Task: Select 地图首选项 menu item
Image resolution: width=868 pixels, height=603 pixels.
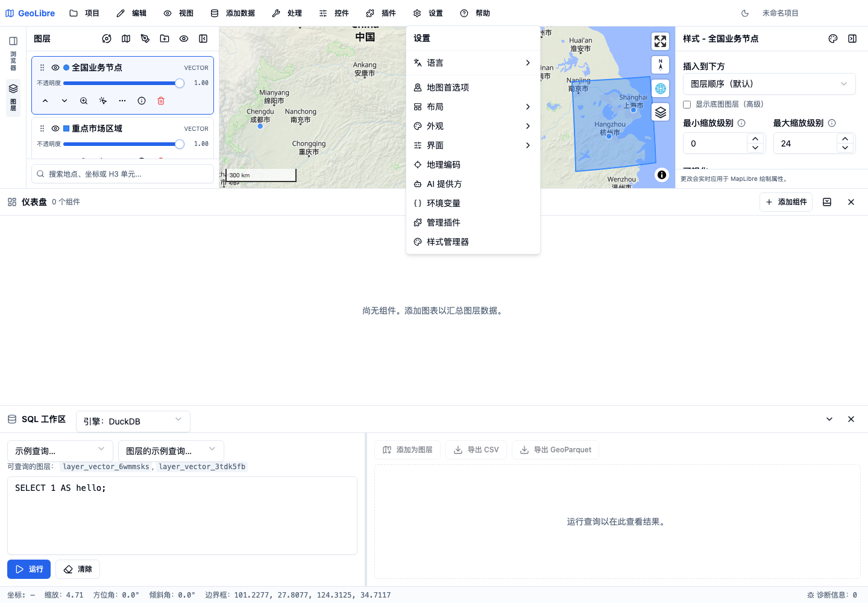Action: 473,87
